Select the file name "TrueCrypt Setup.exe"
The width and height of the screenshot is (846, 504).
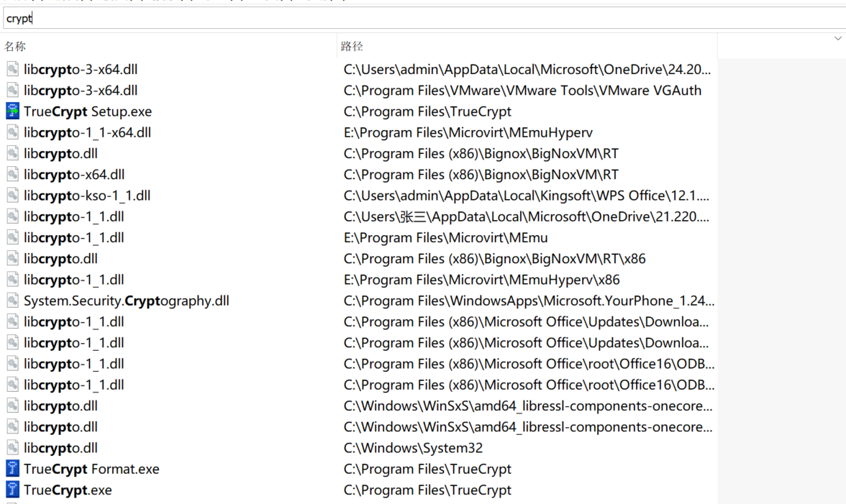tap(88, 111)
